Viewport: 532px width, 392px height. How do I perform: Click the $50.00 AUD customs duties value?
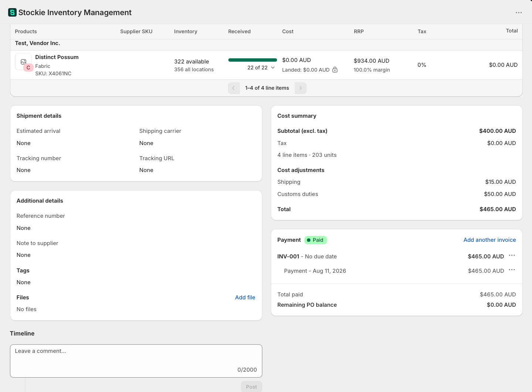(500, 194)
